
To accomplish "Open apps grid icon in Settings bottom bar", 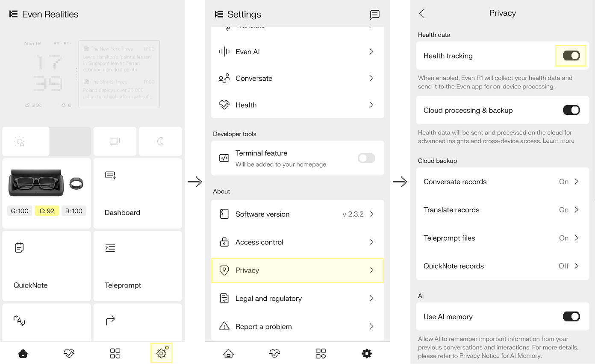I will [321, 353].
